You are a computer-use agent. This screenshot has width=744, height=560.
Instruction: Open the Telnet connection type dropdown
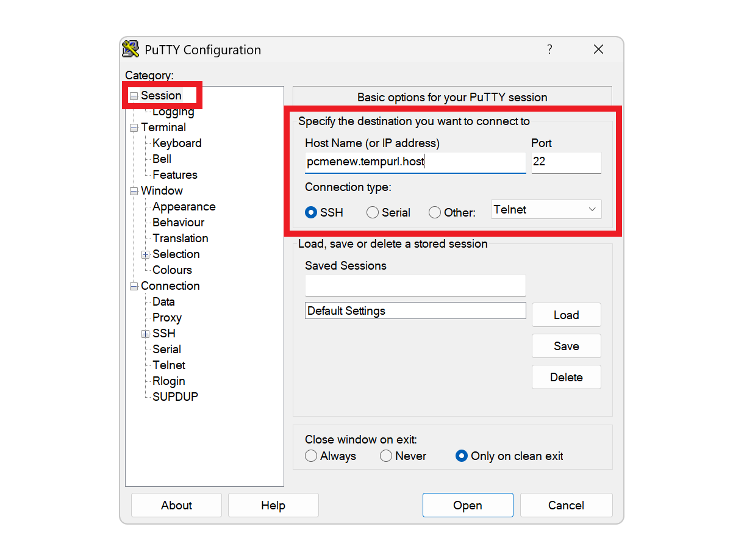546,209
